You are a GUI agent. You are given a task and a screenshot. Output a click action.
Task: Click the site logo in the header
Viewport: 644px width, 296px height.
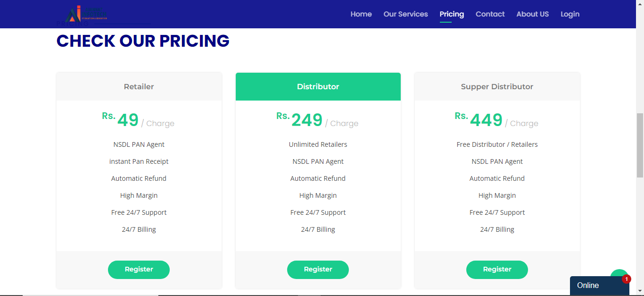pyautogui.click(x=86, y=14)
